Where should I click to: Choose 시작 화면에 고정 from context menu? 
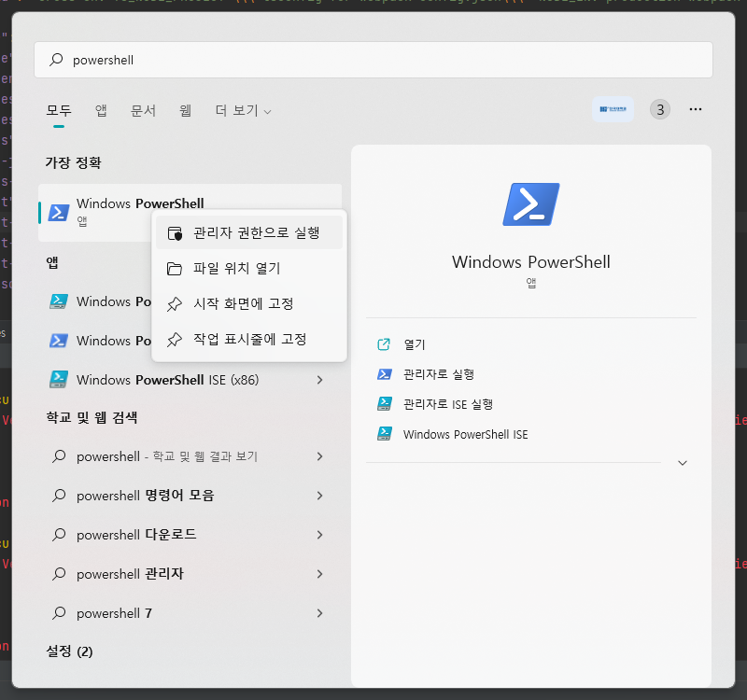(249, 304)
